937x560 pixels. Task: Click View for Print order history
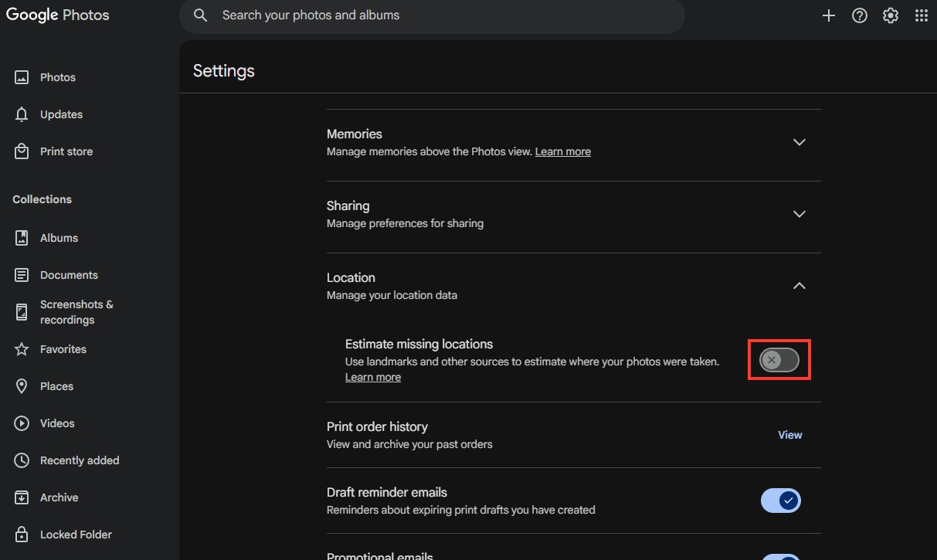pyautogui.click(x=789, y=435)
